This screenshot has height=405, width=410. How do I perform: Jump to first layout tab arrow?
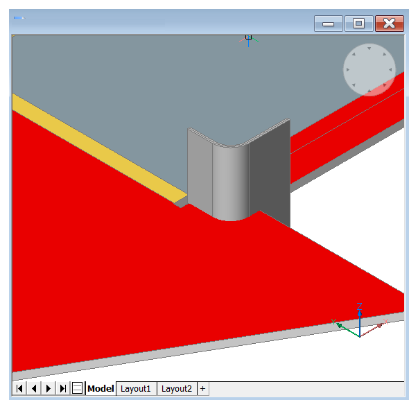19,388
